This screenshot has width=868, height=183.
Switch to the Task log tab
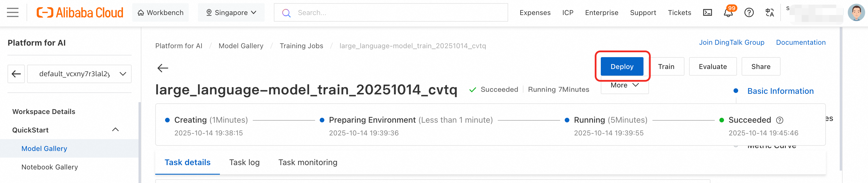click(244, 163)
